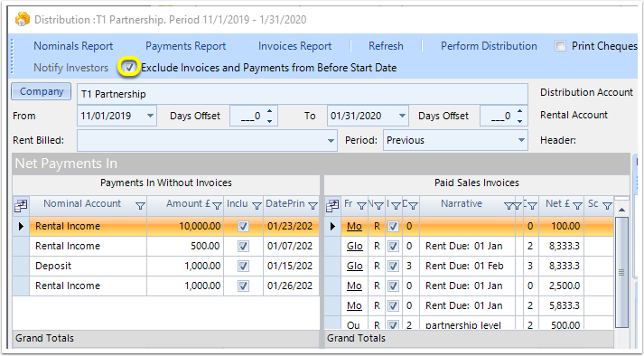Open the Mo link on the 5,833.3 row
The height and width of the screenshot is (356, 644).
[x=354, y=305]
